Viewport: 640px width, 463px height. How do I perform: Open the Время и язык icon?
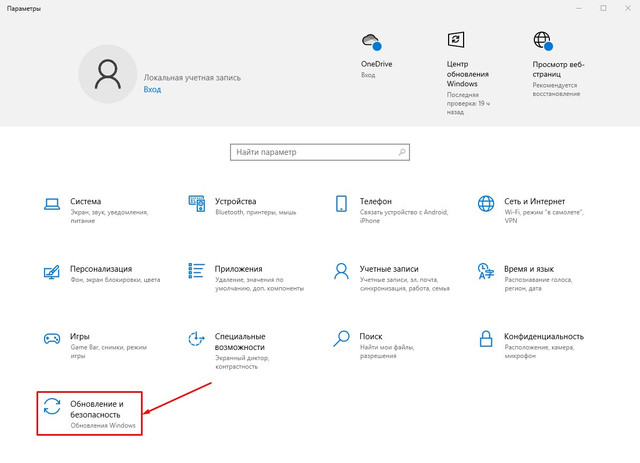[x=487, y=272]
